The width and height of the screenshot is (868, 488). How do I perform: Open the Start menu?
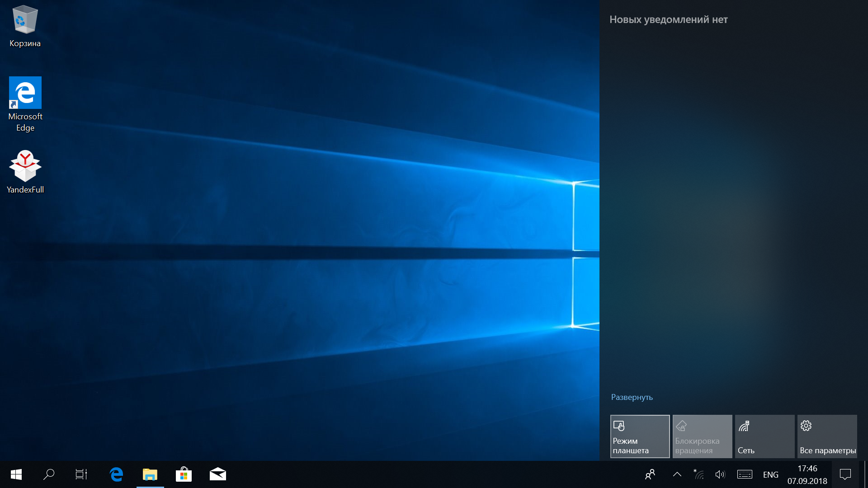(16, 474)
